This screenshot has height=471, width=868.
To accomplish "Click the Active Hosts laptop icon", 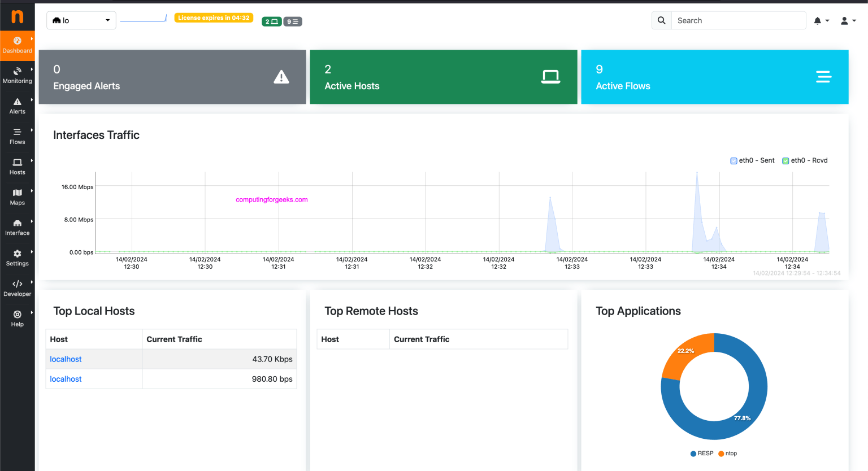I will (x=550, y=77).
